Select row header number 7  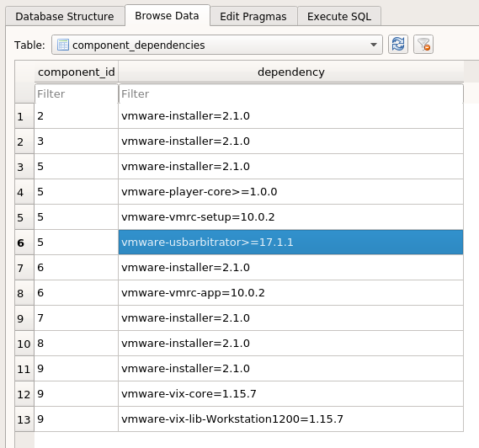point(24,268)
